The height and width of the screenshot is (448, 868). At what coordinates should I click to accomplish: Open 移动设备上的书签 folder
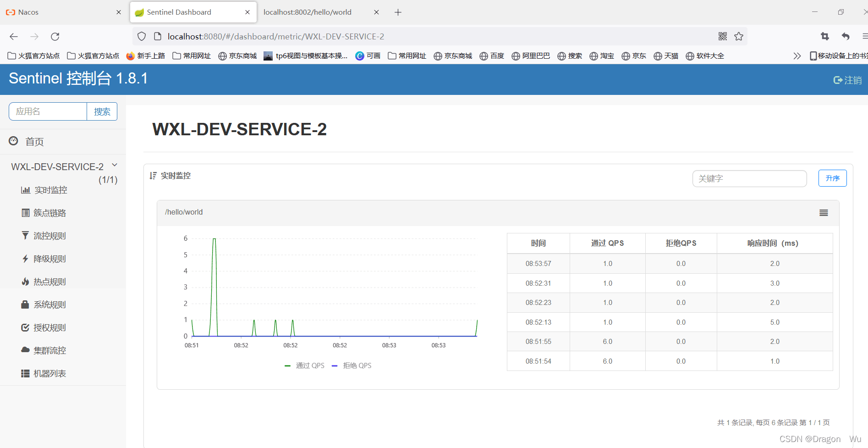coord(839,56)
